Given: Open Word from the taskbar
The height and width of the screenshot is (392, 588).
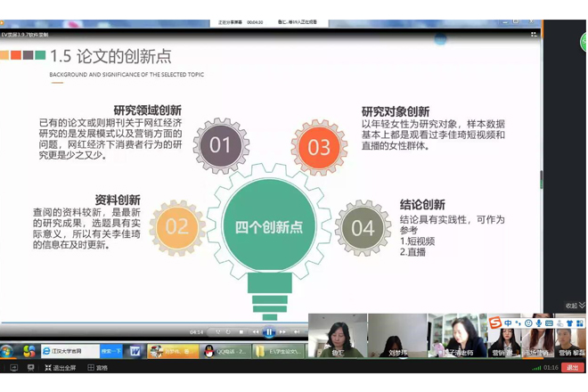Looking at the screenshot, I should (135, 351).
